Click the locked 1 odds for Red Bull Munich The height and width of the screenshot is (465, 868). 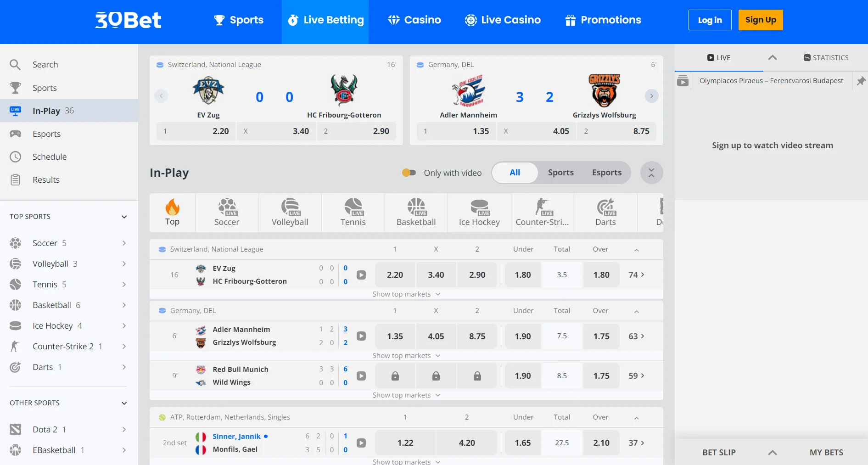tap(395, 376)
